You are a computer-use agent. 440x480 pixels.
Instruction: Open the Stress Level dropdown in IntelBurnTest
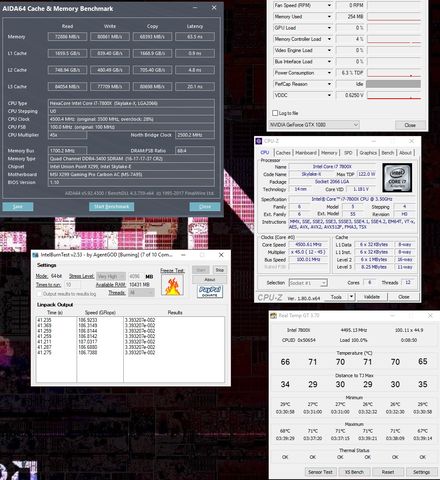111,276
